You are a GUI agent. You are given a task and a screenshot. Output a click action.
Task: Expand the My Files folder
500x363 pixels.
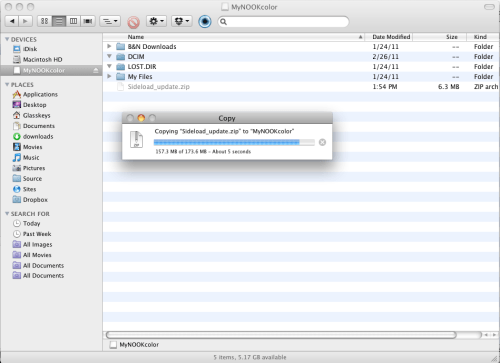[x=109, y=76]
